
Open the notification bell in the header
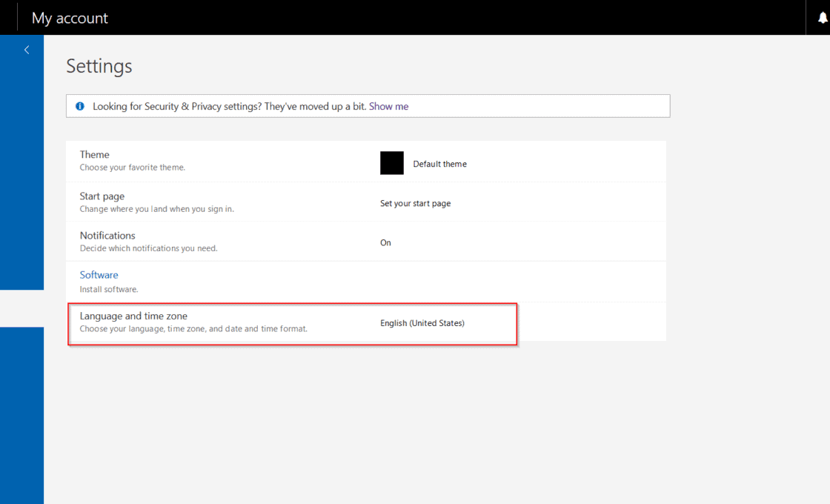(x=823, y=19)
